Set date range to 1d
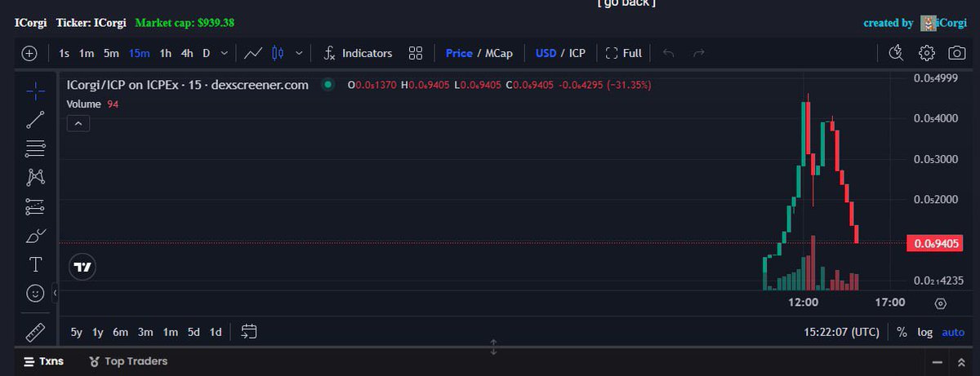Viewport: 980px width, 376px height. pos(216,332)
